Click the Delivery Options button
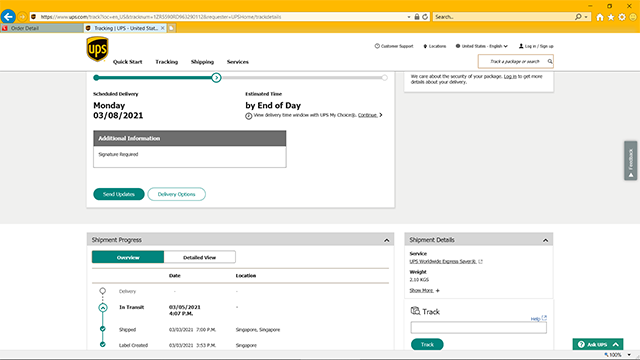Viewport: 640px width, 360px height. click(x=176, y=194)
